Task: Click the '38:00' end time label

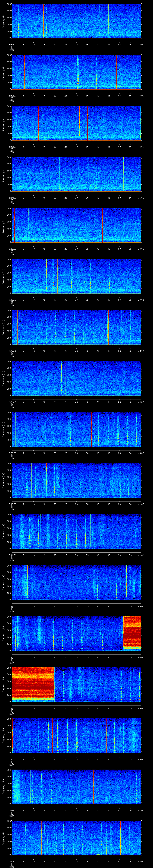Action: pos(141,351)
